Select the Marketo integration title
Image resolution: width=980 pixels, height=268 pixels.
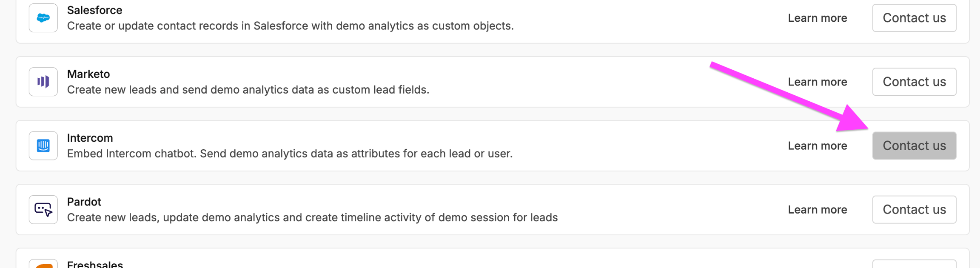pos(88,74)
